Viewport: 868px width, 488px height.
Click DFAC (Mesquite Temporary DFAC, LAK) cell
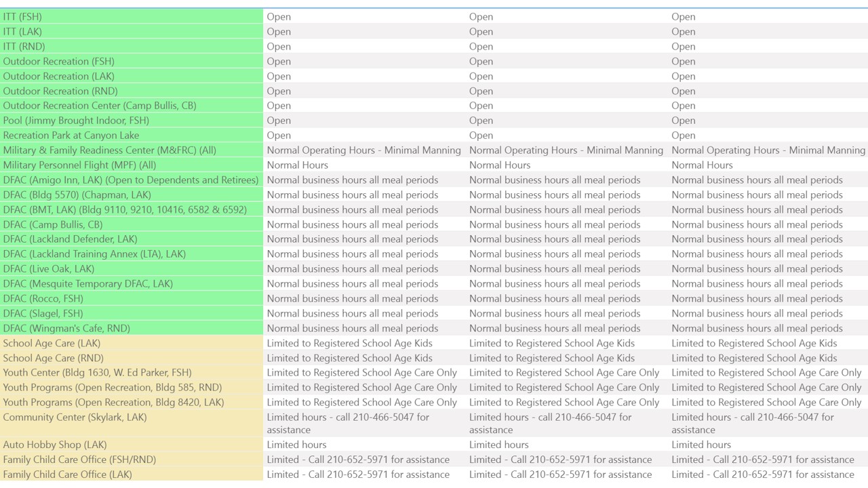[87, 284]
